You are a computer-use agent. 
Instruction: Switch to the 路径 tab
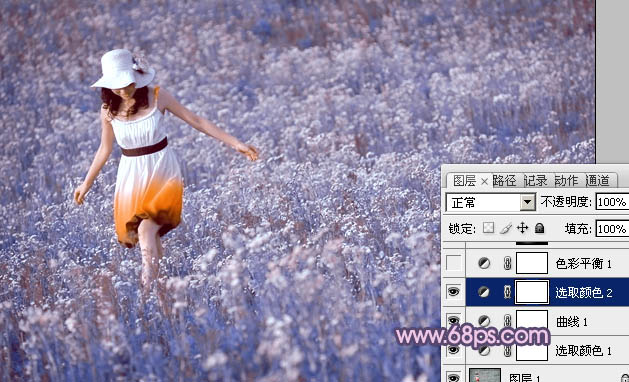coord(504,181)
